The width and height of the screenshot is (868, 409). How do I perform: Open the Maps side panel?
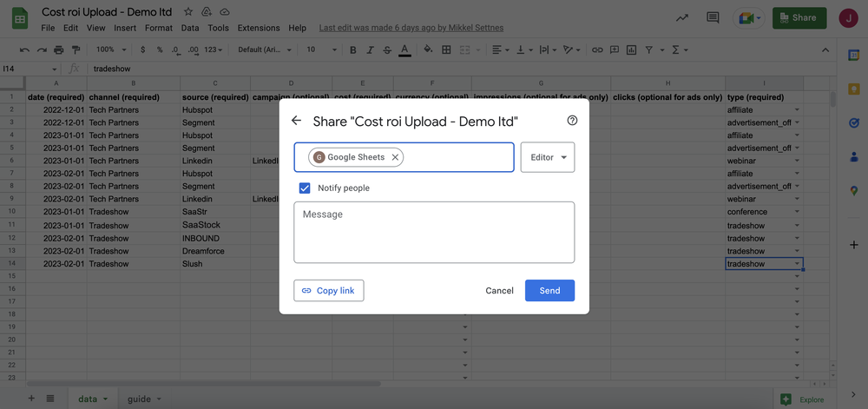[x=853, y=190]
